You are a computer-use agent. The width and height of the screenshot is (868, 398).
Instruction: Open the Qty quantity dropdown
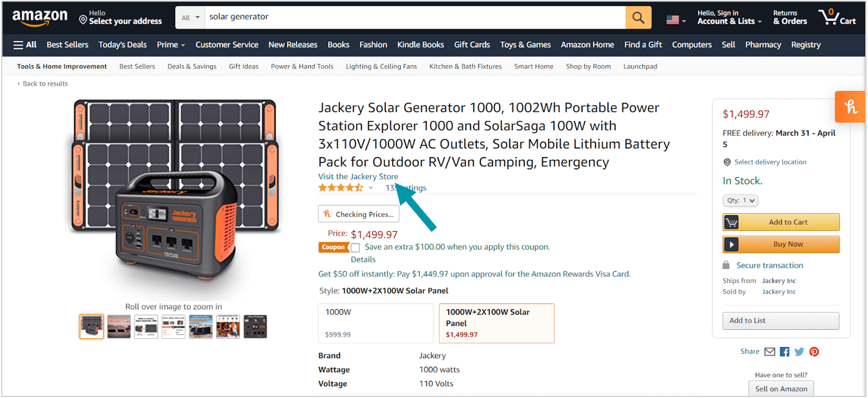(x=740, y=200)
